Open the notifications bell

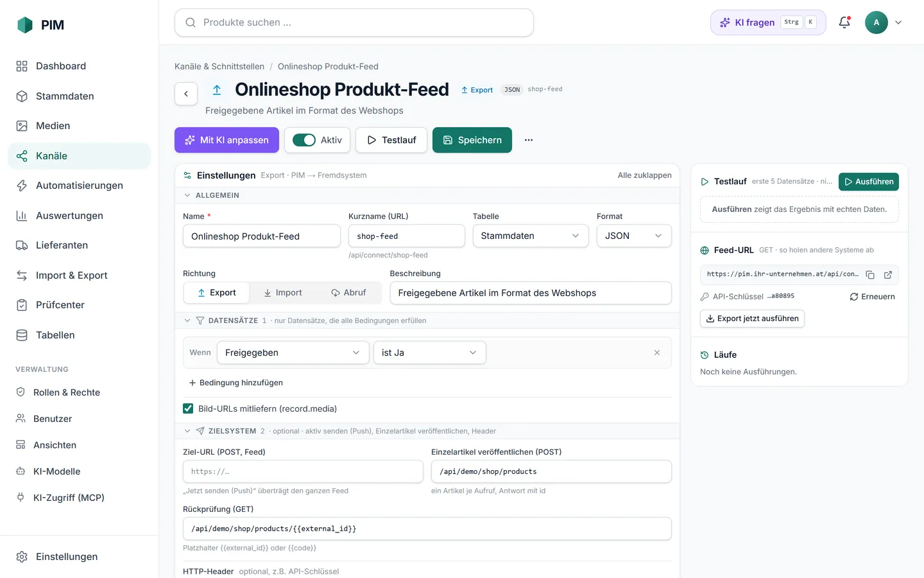click(x=844, y=22)
